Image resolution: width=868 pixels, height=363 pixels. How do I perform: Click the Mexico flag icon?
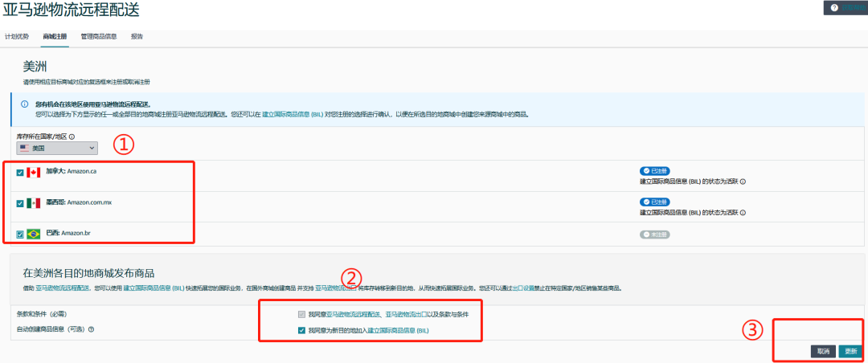(x=33, y=203)
